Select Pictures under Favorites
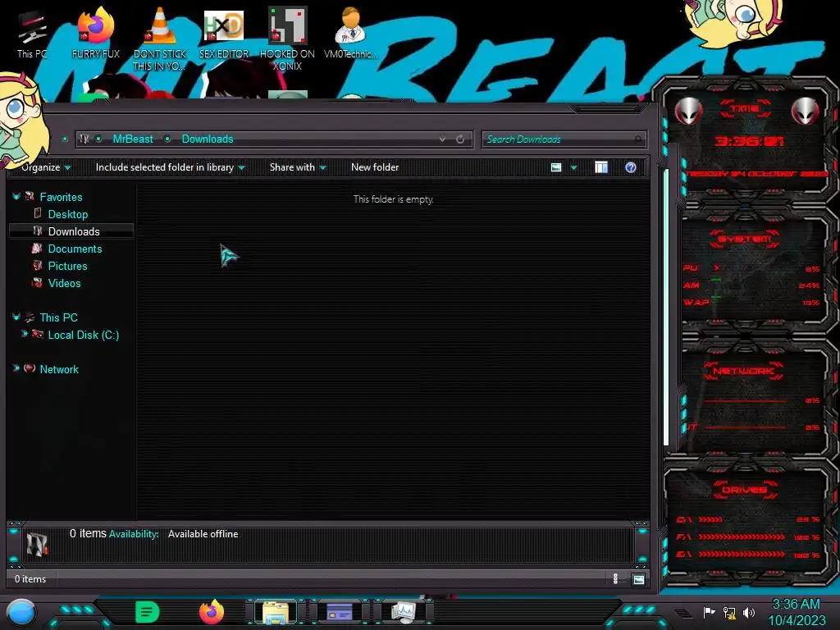Image resolution: width=840 pixels, height=630 pixels. pyautogui.click(x=67, y=267)
